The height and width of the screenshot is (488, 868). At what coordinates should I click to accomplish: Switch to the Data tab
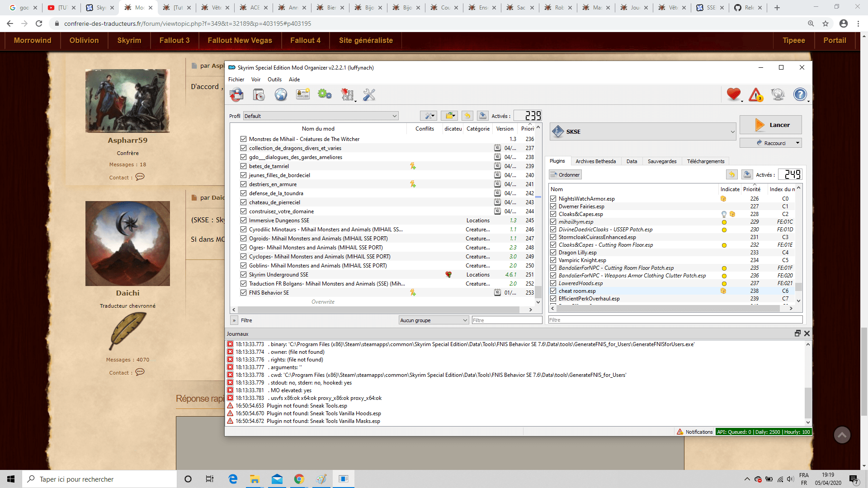click(632, 161)
